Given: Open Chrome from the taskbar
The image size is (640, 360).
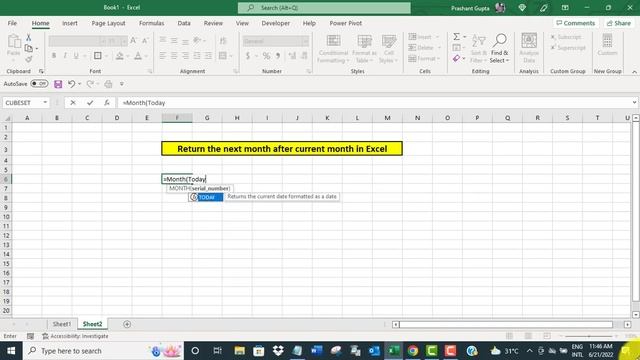Looking at the screenshot, I should (x=413, y=351).
